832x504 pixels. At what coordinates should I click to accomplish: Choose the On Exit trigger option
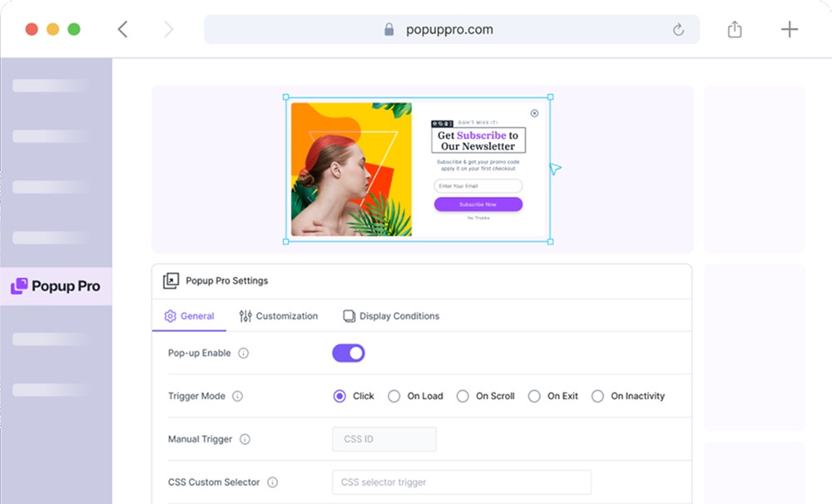(x=534, y=397)
